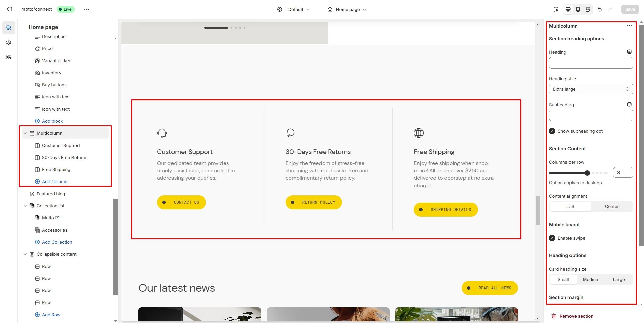This screenshot has height=323, width=644.
Task: Select the Free Shipping column block
Action: tap(56, 170)
